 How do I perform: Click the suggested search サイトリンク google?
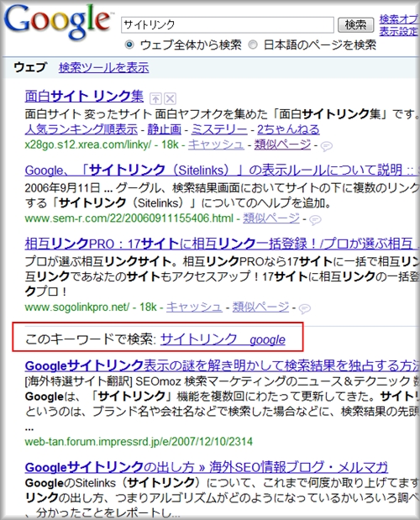(x=223, y=339)
